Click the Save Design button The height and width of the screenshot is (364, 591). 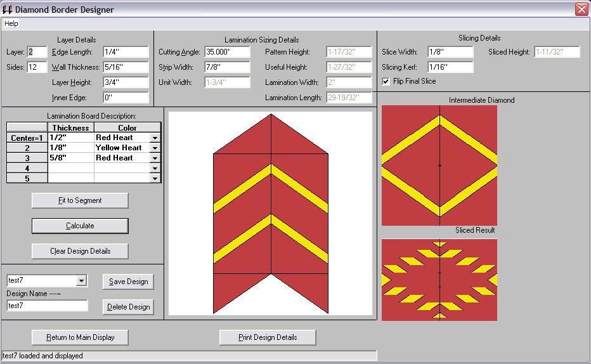pyautogui.click(x=128, y=282)
